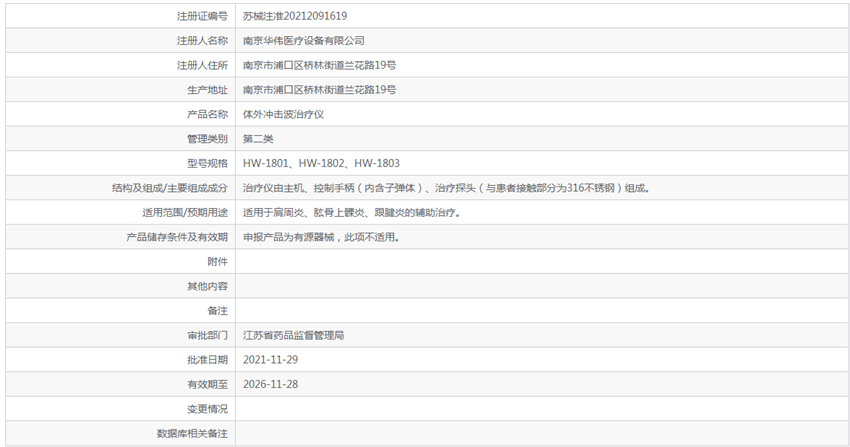
Task: Click the 注册人名称 label
Action: 202,41
